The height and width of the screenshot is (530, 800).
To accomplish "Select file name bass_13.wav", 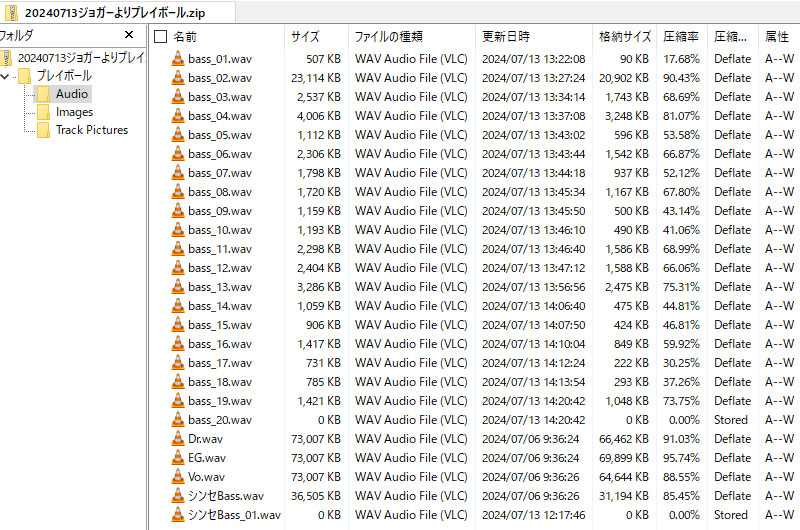I will point(220,287).
